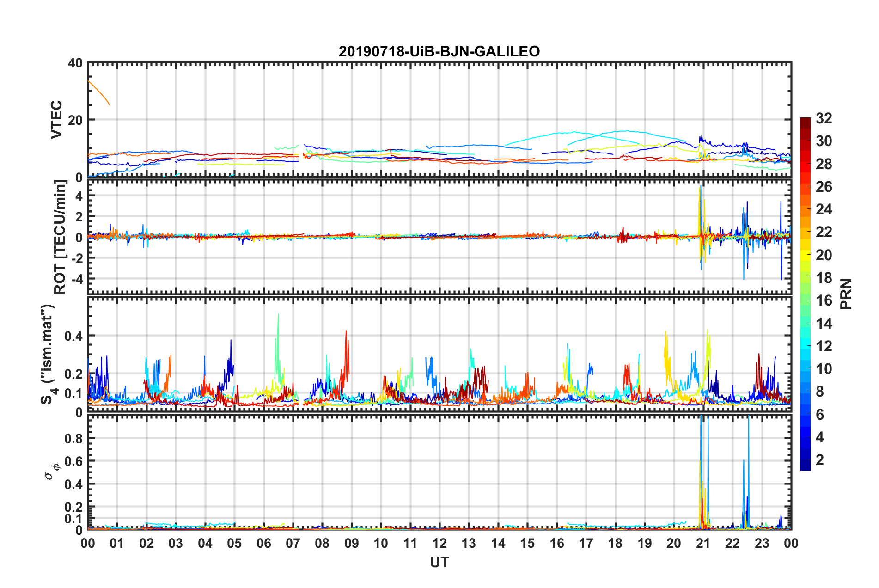Click x-axis tick label 23
This screenshot has width=879, height=588.
tap(762, 543)
